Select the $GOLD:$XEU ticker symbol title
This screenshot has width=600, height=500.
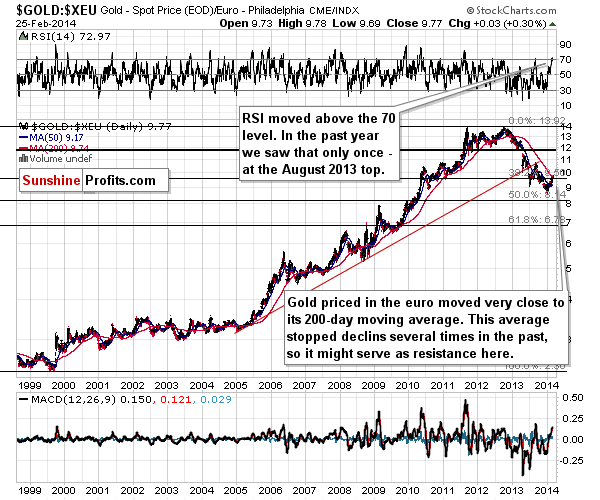(x=56, y=10)
